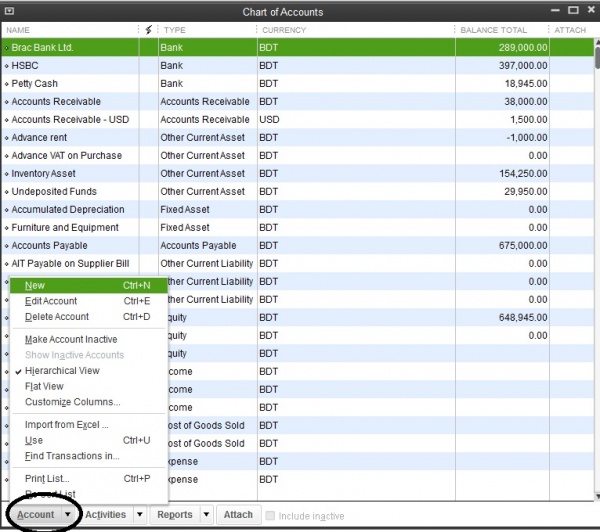
Task: Click the diamond marker beside Brac Bank Ltd.
Action: point(6,48)
